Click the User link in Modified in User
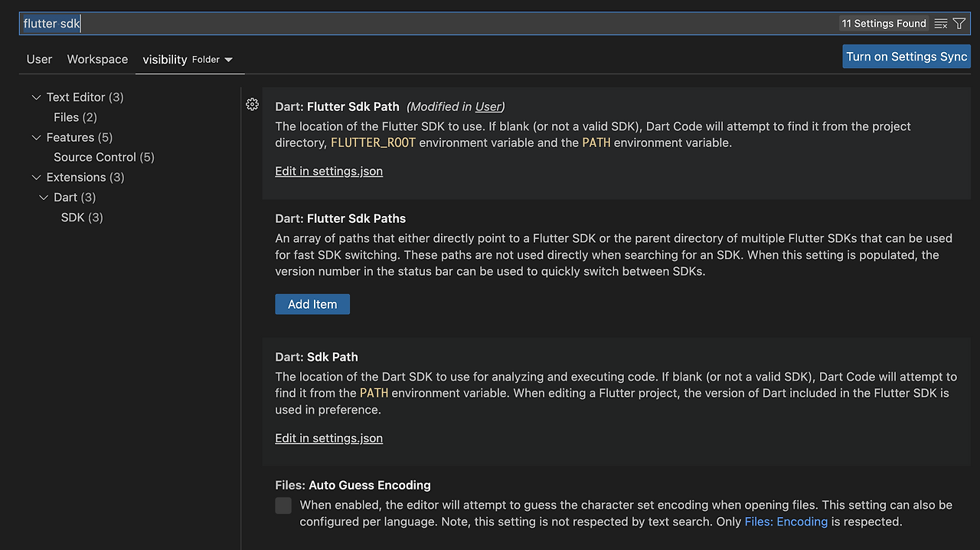Image resolution: width=980 pixels, height=550 pixels. (488, 106)
